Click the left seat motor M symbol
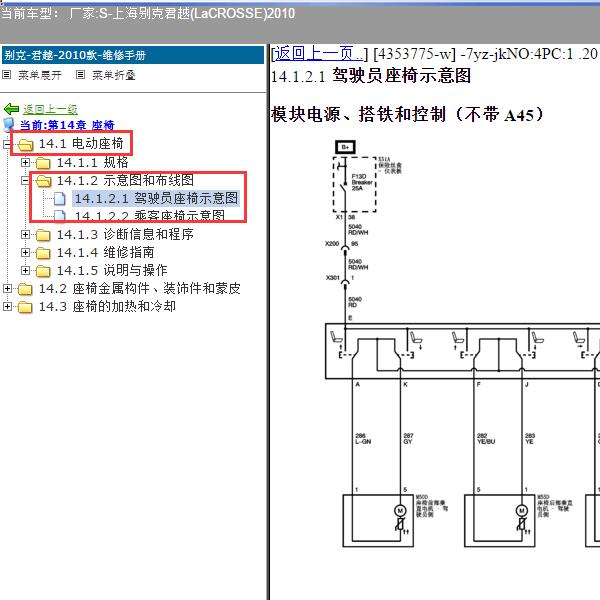Viewport: 600px width, 600px height. tap(400, 510)
